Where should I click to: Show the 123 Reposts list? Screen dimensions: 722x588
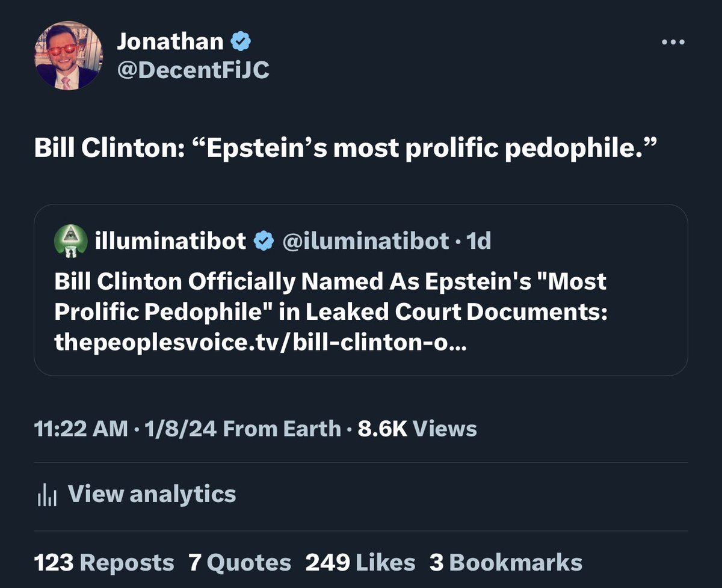(x=104, y=562)
